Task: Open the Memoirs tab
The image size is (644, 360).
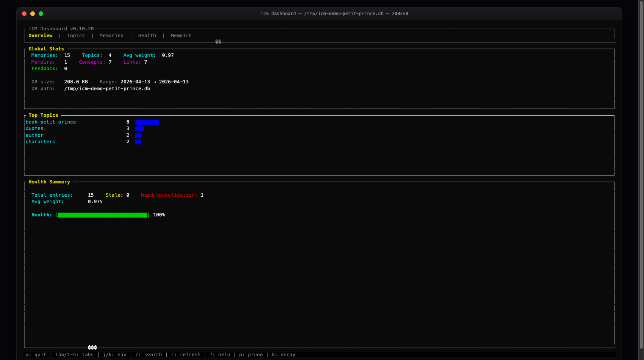Action: (181, 35)
